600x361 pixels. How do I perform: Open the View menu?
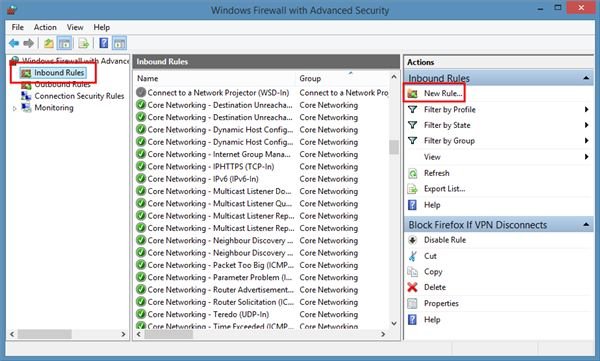click(x=75, y=27)
